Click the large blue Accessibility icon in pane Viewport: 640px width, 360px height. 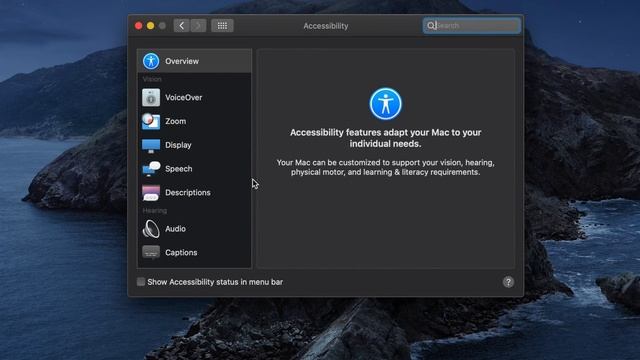[x=385, y=104]
